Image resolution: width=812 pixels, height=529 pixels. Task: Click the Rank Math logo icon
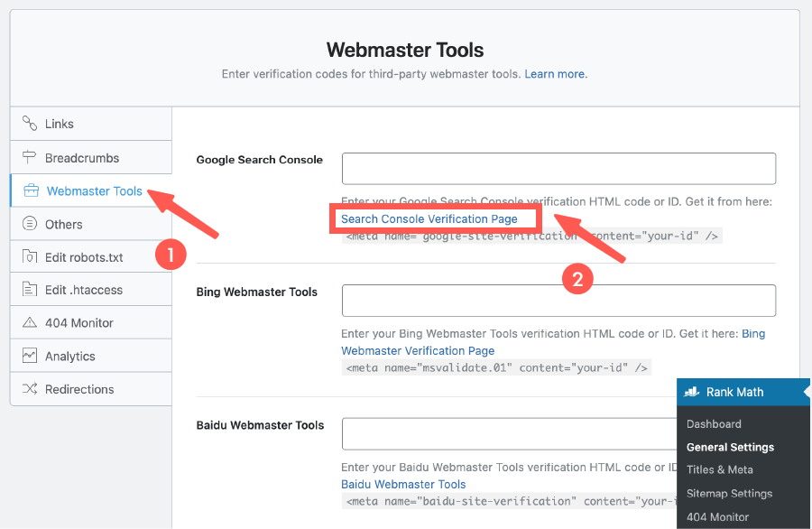[693, 392]
